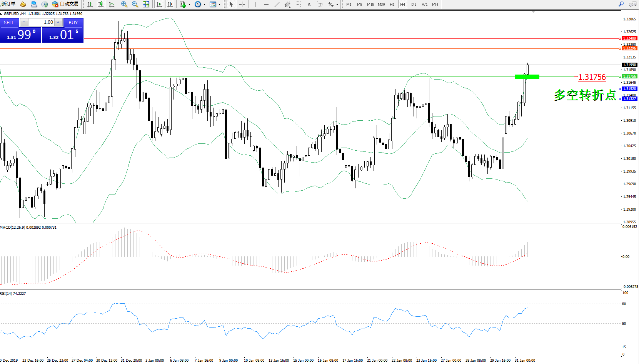Image resolution: width=639 pixels, height=364 pixels.
Task: Switch to the H1 timeframe
Action: coord(392,5)
